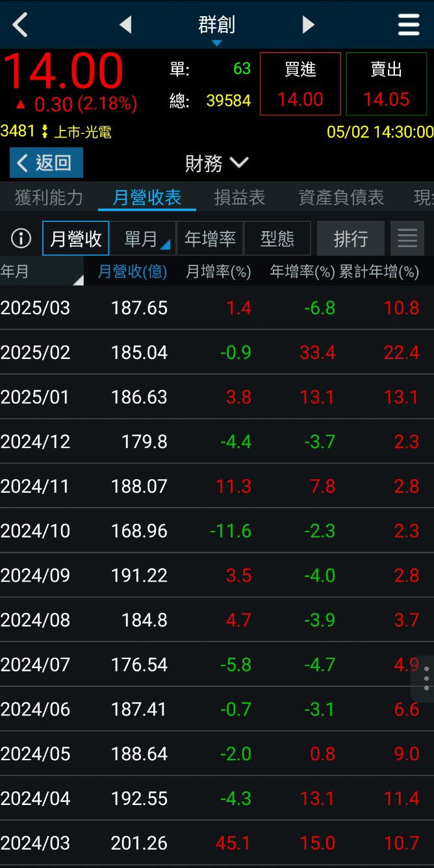Select the 2025/01 row date
Image resolution: width=434 pixels, height=868 pixels.
pos(35,397)
